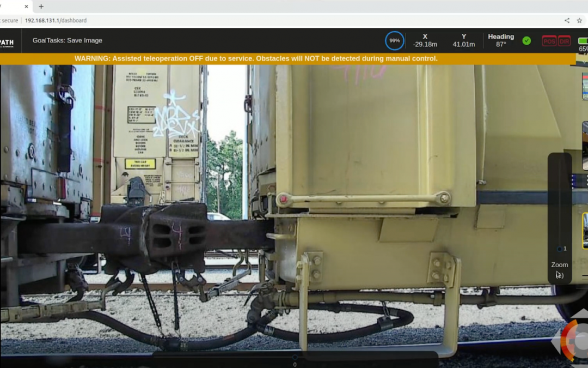
Task: Toggle the red DIR indicator
Action: pos(564,41)
